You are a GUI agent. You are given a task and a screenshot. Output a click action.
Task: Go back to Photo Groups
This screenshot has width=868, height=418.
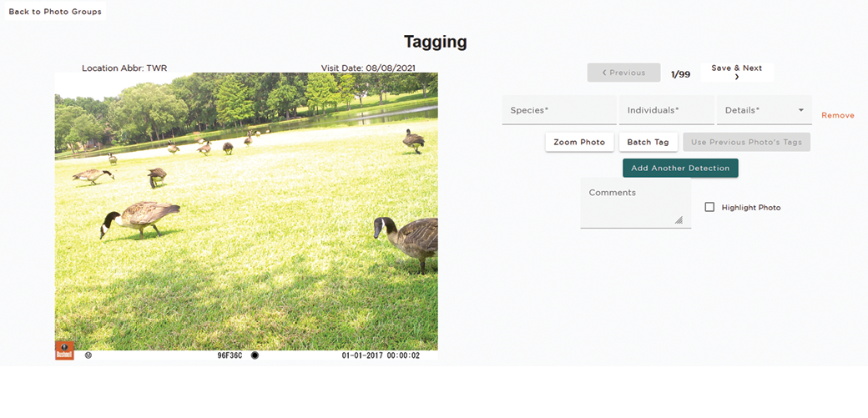click(x=55, y=12)
